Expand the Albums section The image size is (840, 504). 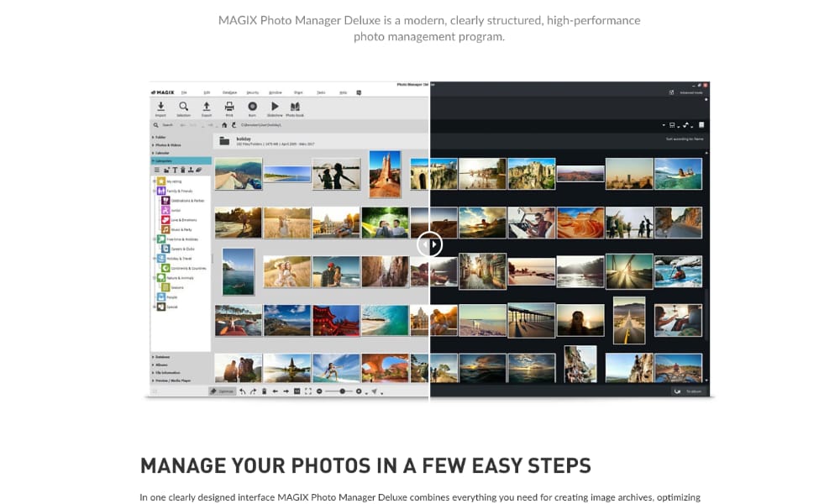click(161, 365)
